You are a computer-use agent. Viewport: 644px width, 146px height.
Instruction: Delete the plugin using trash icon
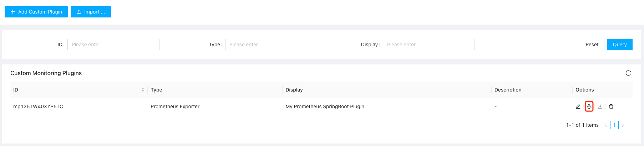611,106
